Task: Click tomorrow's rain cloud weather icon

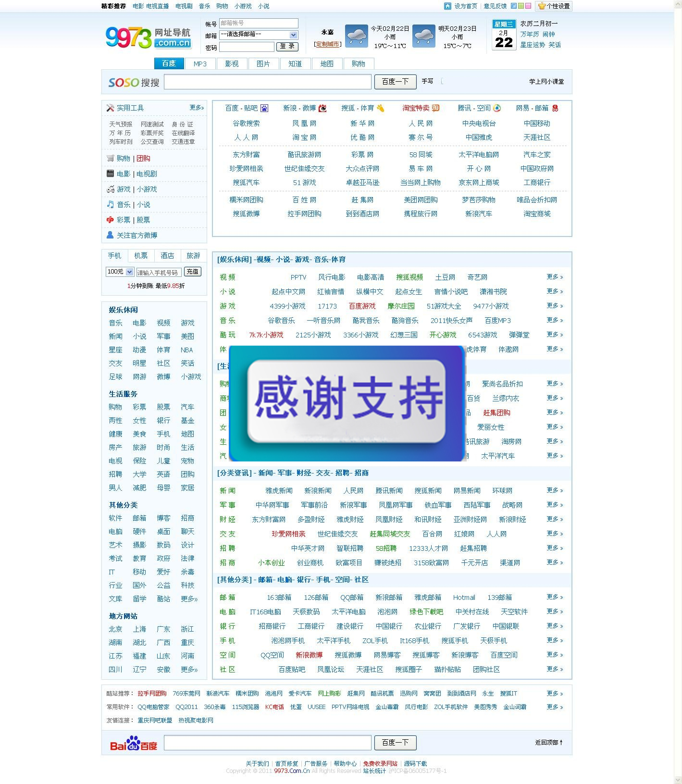Action: (x=424, y=36)
